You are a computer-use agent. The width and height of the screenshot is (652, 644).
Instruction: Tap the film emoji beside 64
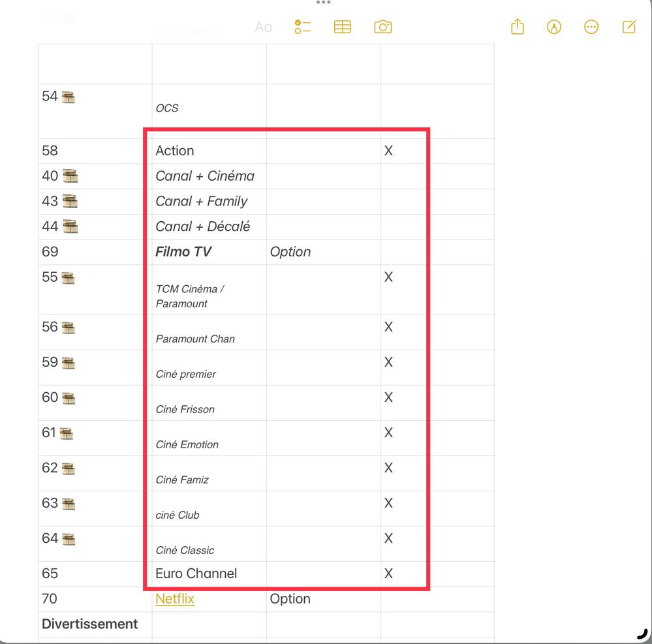click(x=68, y=540)
